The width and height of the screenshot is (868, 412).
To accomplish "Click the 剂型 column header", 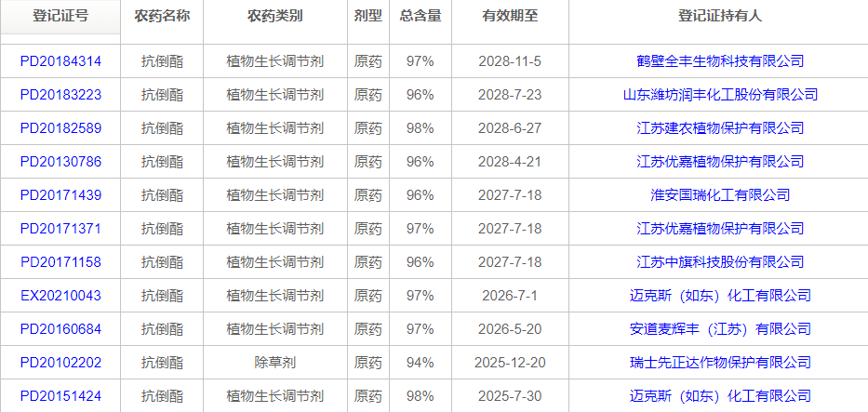I will click(x=368, y=17).
